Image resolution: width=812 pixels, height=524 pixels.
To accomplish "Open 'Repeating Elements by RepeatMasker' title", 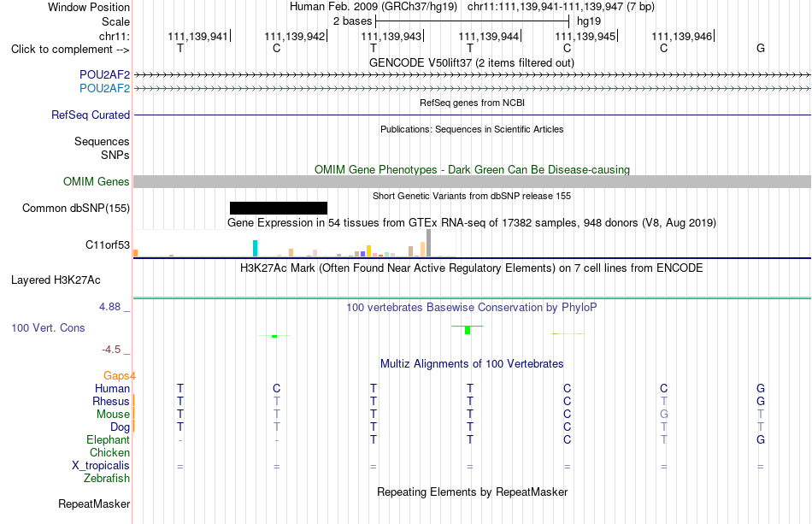I will point(472,492).
